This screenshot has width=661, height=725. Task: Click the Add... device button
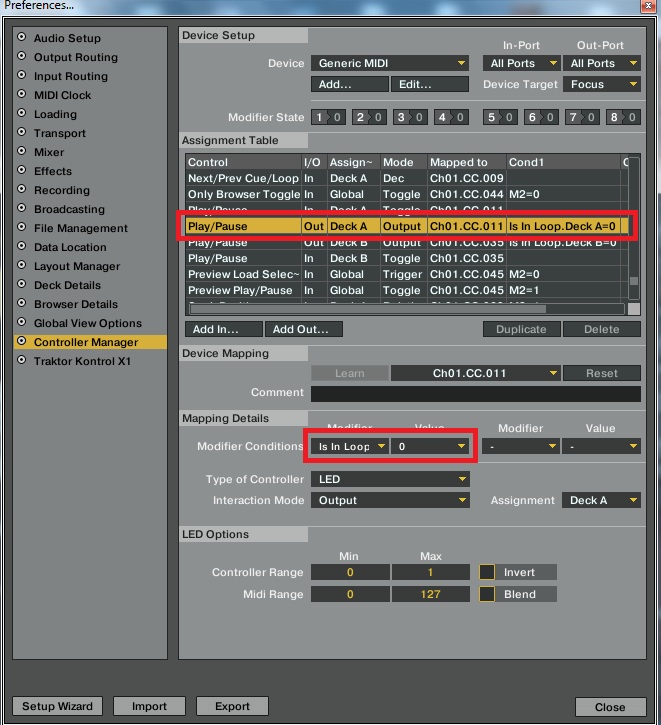[349, 84]
